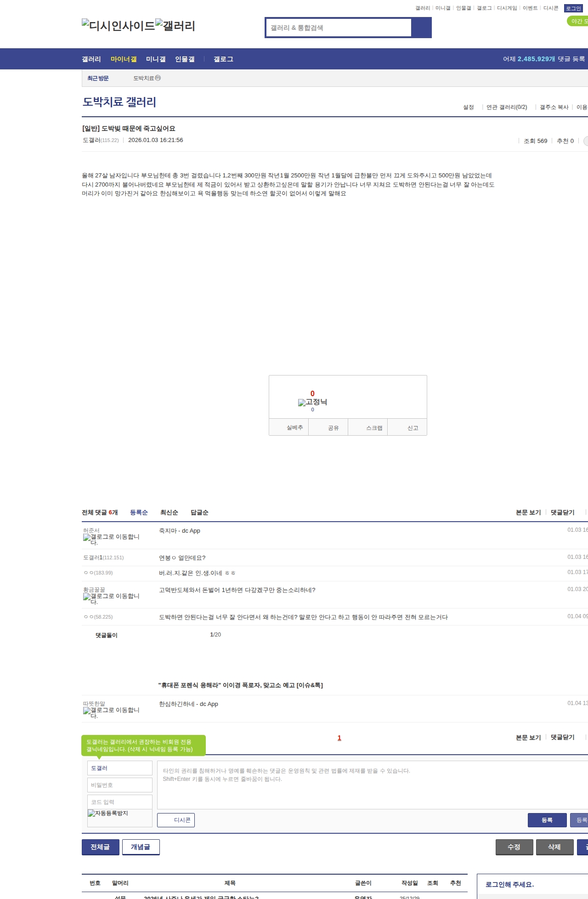Open the 마이너갤 navigation tab
Viewport: 588px width, 899px height.
pos(124,59)
